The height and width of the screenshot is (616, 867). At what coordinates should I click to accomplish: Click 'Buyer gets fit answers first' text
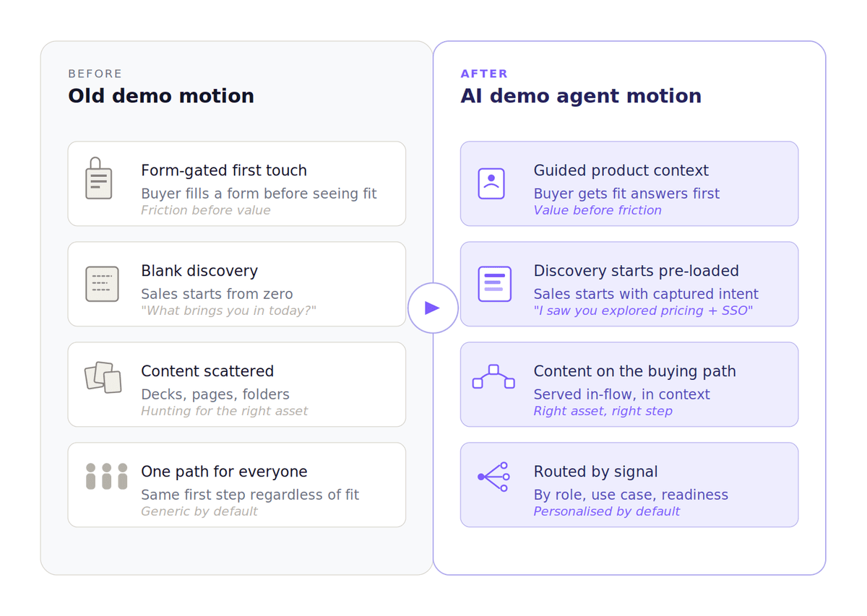tap(626, 194)
